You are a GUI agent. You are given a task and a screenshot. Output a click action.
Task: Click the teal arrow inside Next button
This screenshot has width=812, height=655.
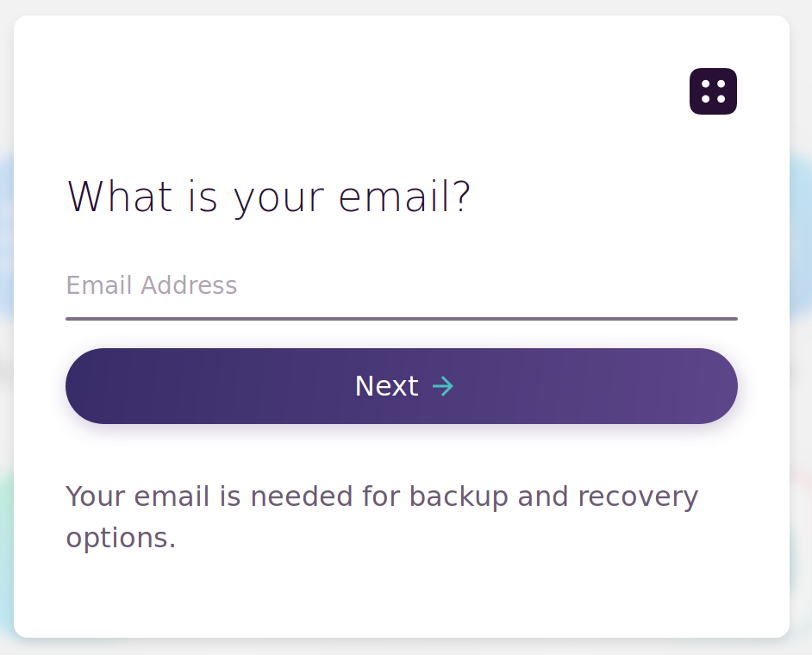pyautogui.click(x=442, y=386)
